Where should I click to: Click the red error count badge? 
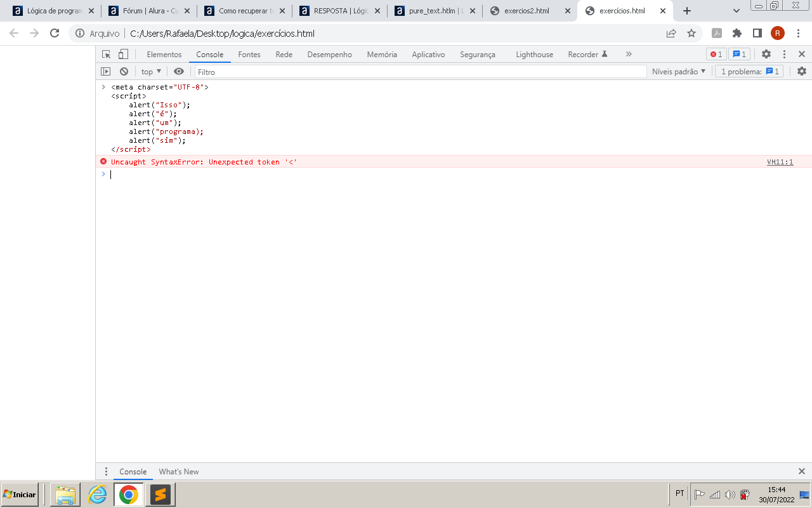716,55
